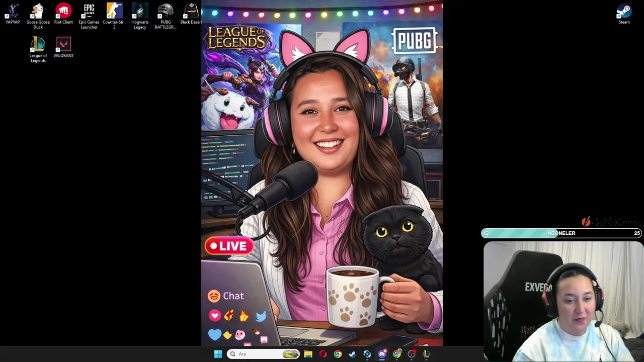644x362 pixels.
Task: Launch Riot Client from the desktop
Action: coord(63,14)
